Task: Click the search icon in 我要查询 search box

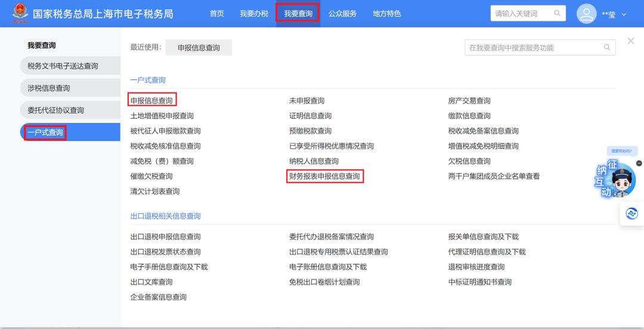Action: coord(607,48)
